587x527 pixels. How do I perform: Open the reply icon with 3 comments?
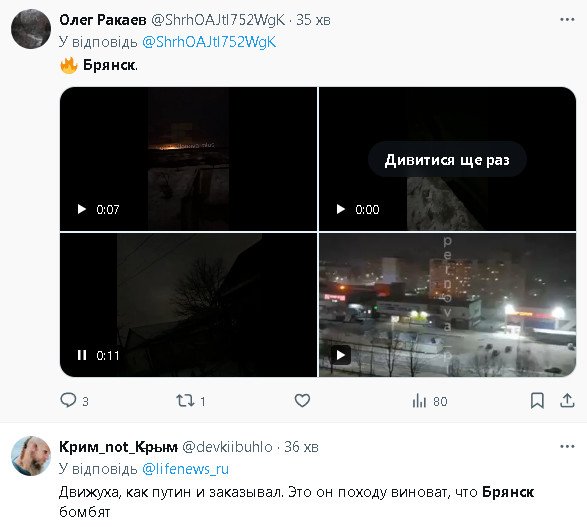pos(68,400)
